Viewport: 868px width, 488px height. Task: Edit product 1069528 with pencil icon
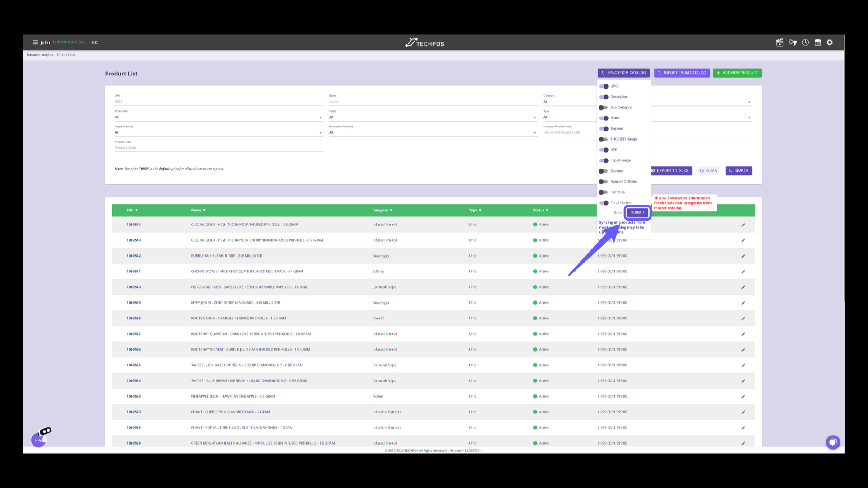tap(743, 443)
